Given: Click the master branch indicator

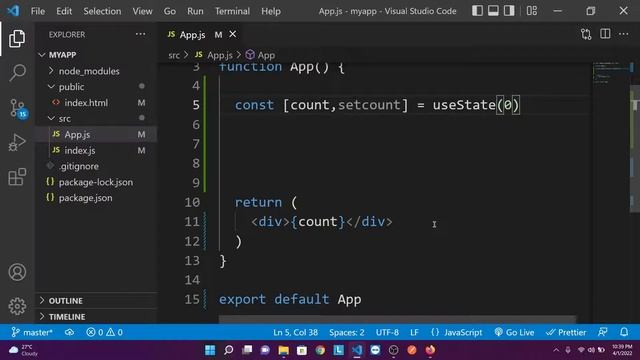Looking at the screenshot, I should pos(32,332).
